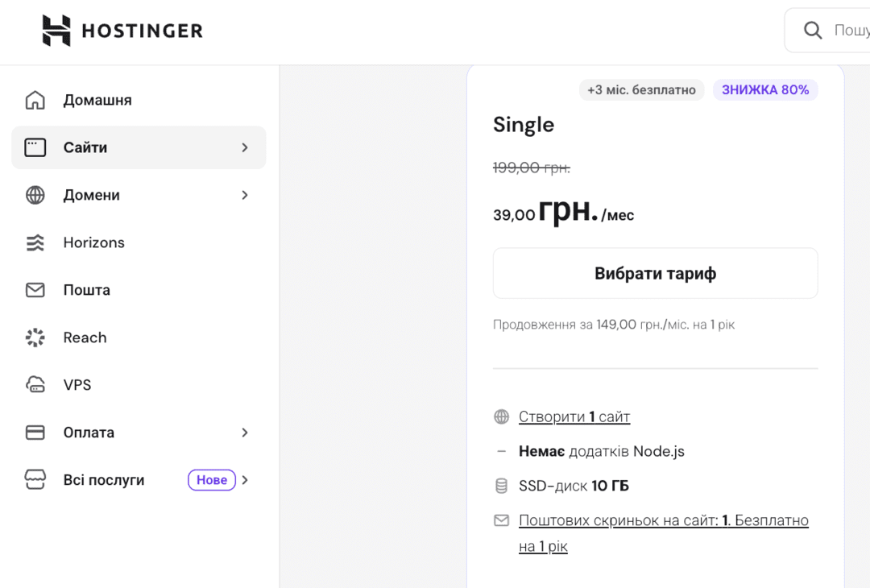Click the Reach spinner icon
The width and height of the screenshot is (870, 588).
click(35, 337)
